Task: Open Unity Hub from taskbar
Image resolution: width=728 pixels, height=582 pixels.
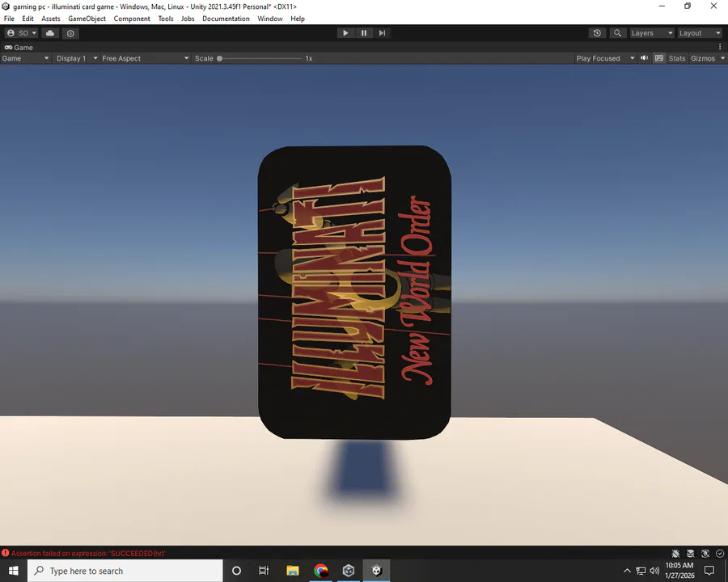Action: pyautogui.click(x=349, y=571)
